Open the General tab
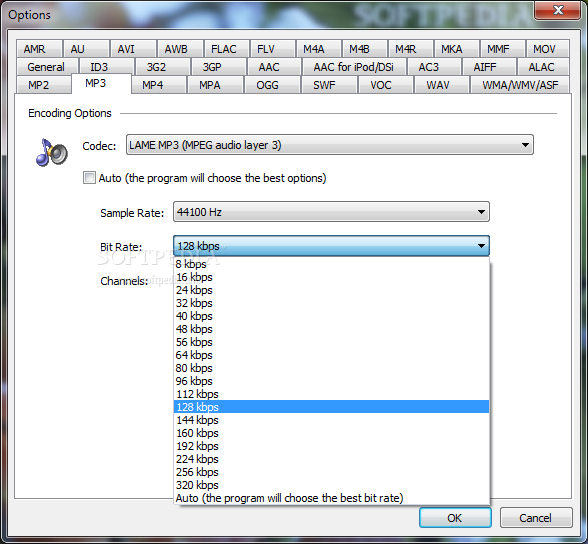Screen dimensions: 588x544 47,67
